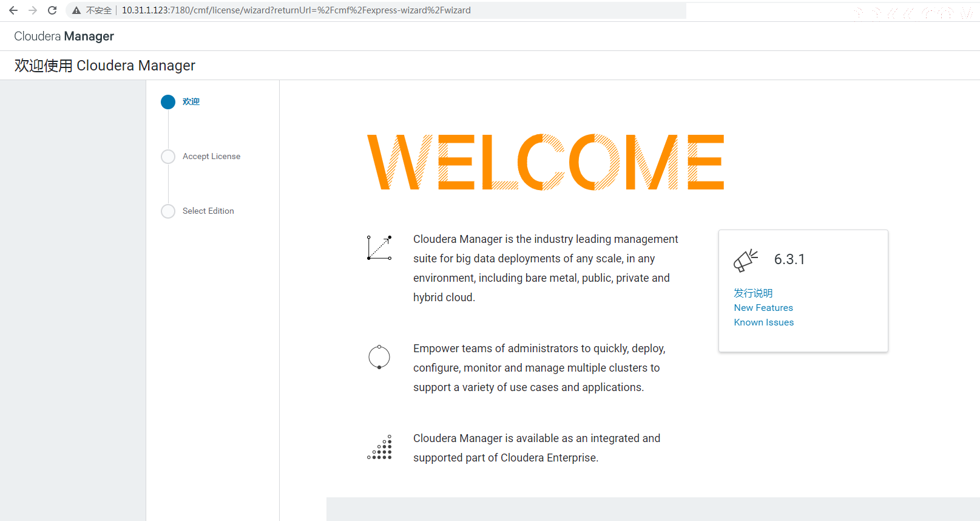Image resolution: width=980 pixels, height=521 pixels.
Task: Click the megaphone announcement icon
Action: click(x=746, y=260)
